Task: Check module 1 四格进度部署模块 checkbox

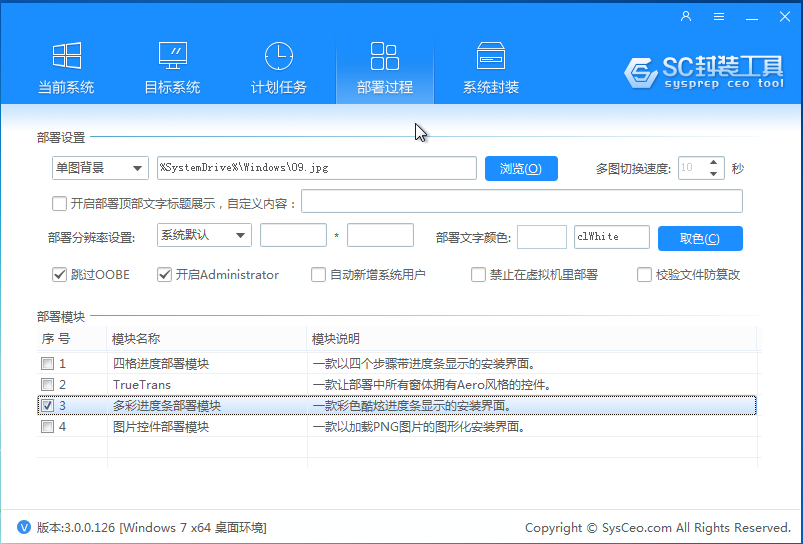Action: coord(47,364)
